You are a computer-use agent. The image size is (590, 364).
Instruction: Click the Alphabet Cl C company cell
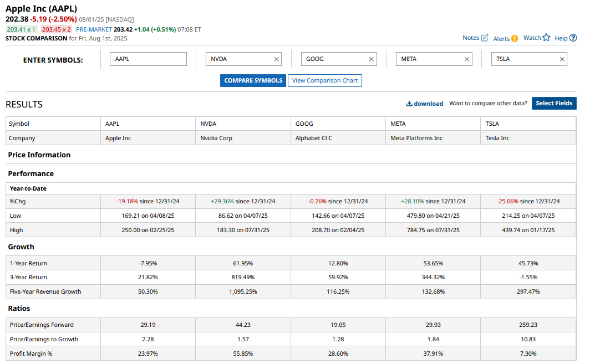(x=338, y=138)
